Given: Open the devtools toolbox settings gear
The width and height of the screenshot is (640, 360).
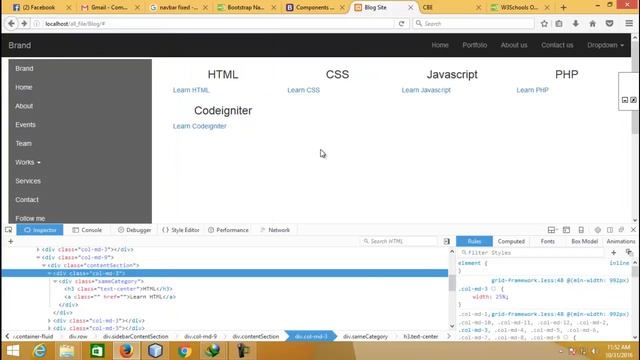Looking at the screenshot, I should coord(598,230).
